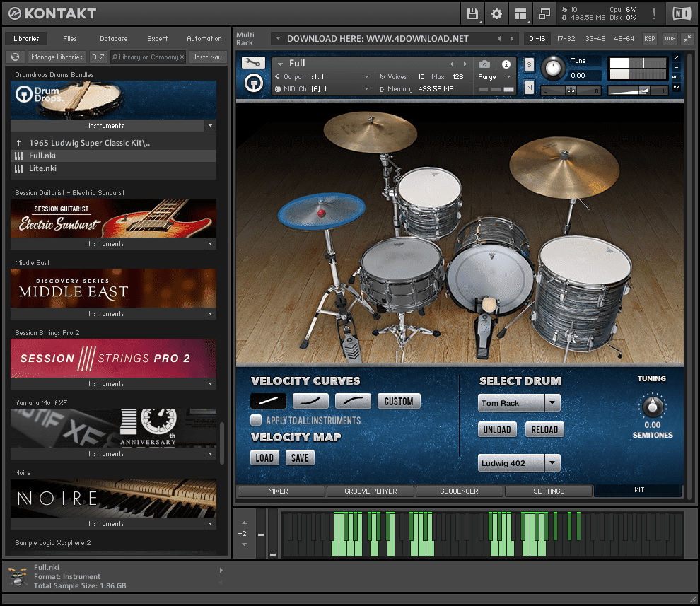This screenshot has height=606, width=700.
Task: Open the Ludwig 402 dropdown
Action: point(518,463)
